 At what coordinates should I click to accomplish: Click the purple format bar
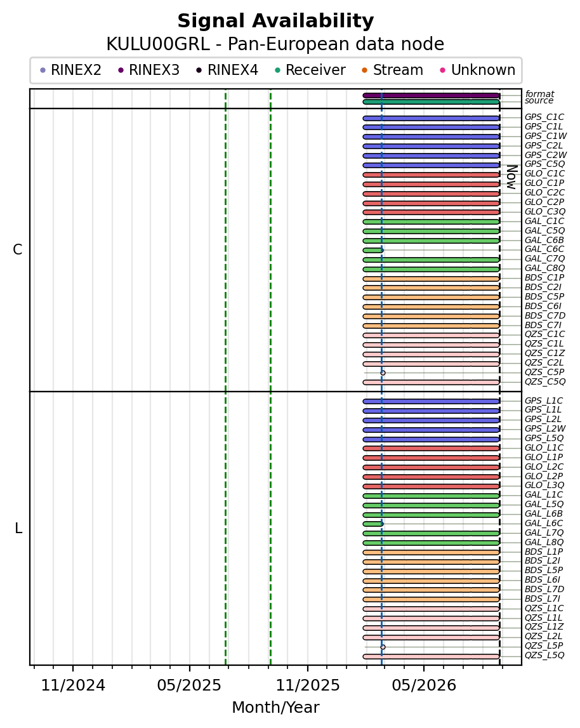pyautogui.click(x=432, y=95)
